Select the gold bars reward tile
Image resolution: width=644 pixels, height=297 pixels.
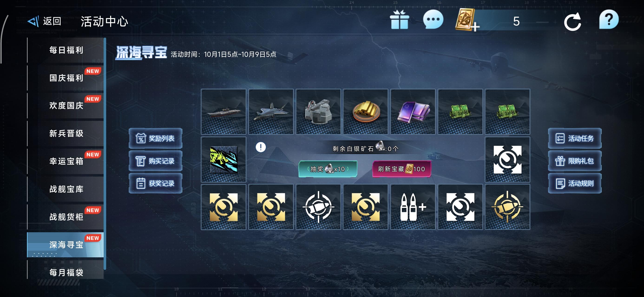[x=365, y=112]
